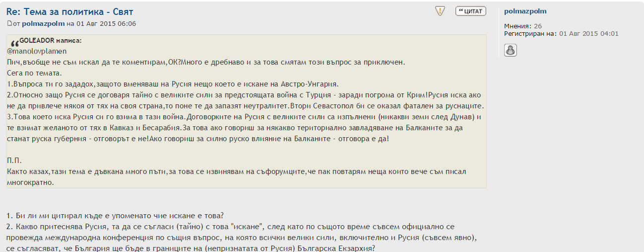Click the word 'многократно.' ending the quote
Viewport: 644px width, 252px height.
point(30,182)
